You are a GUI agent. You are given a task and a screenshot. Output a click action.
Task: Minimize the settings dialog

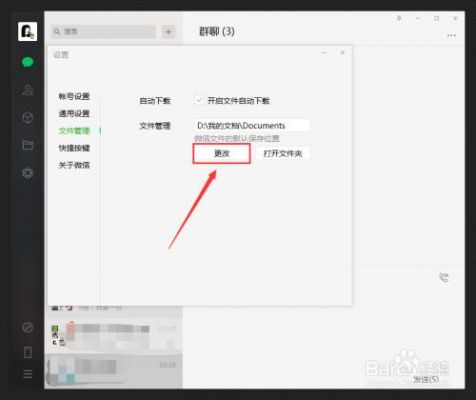[x=324, y=53]
